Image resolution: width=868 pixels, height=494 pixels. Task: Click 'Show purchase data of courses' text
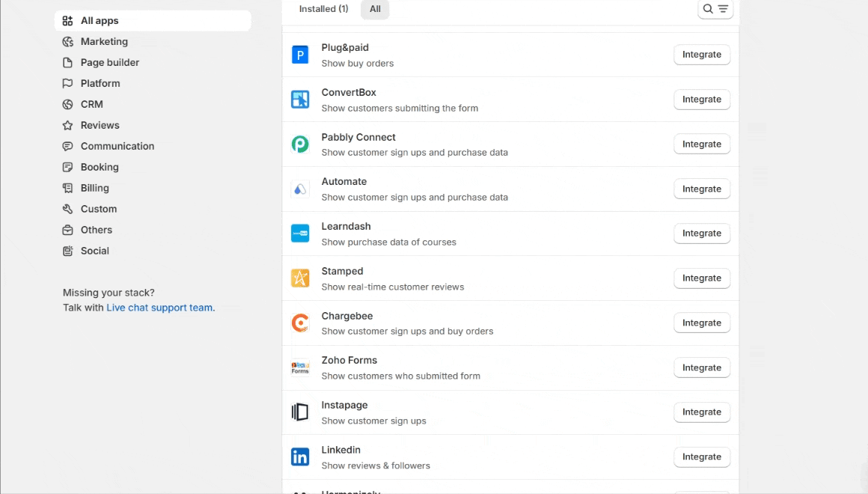[x=388, y=242]
